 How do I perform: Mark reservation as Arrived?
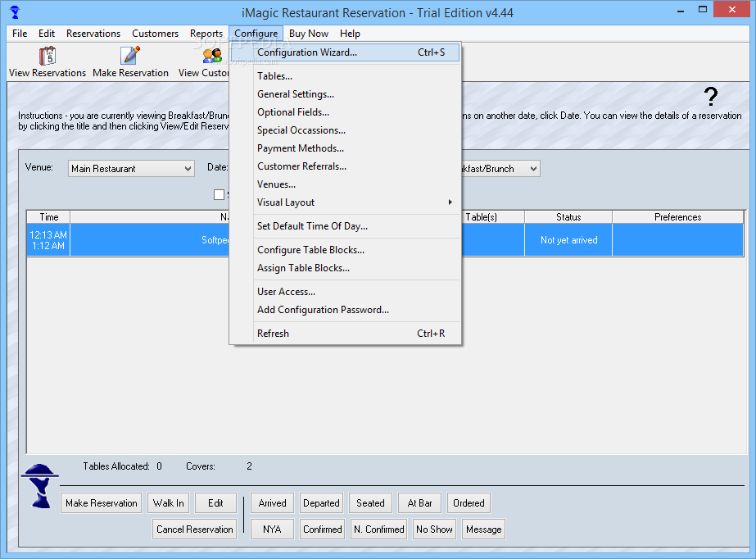click(273, 503)
